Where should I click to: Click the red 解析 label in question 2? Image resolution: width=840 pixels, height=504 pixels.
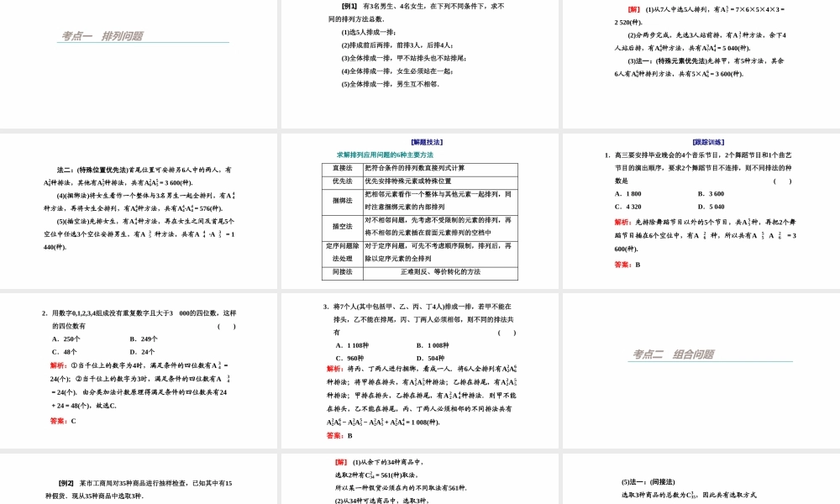coord(59,365)
